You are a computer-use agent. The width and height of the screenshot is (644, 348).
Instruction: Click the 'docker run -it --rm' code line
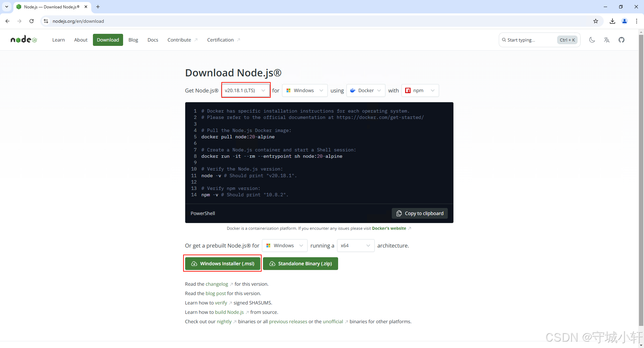coord(272,156)
